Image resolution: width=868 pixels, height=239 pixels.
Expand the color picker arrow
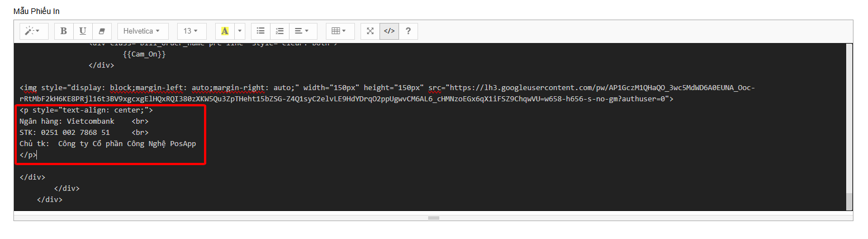240,31
